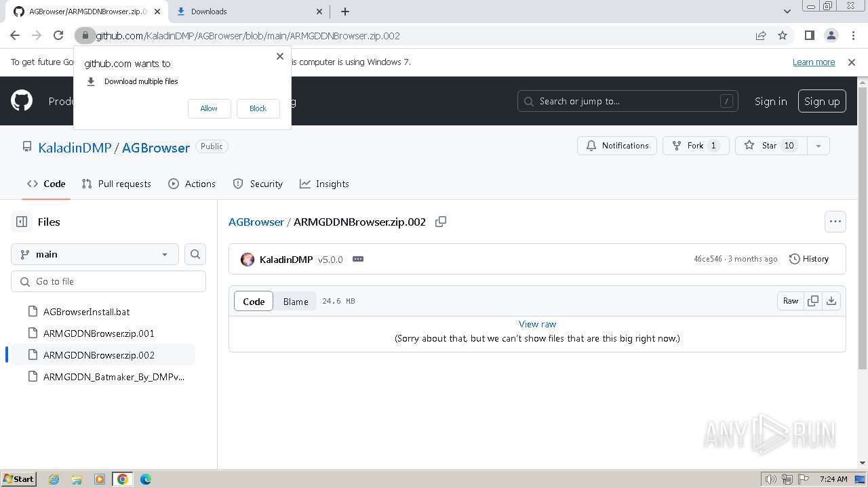The width and height of the screenshot is (868, 488).
Task: Open commit 46ce546 link
Action: pyautogui.click(x=708, y=259)
